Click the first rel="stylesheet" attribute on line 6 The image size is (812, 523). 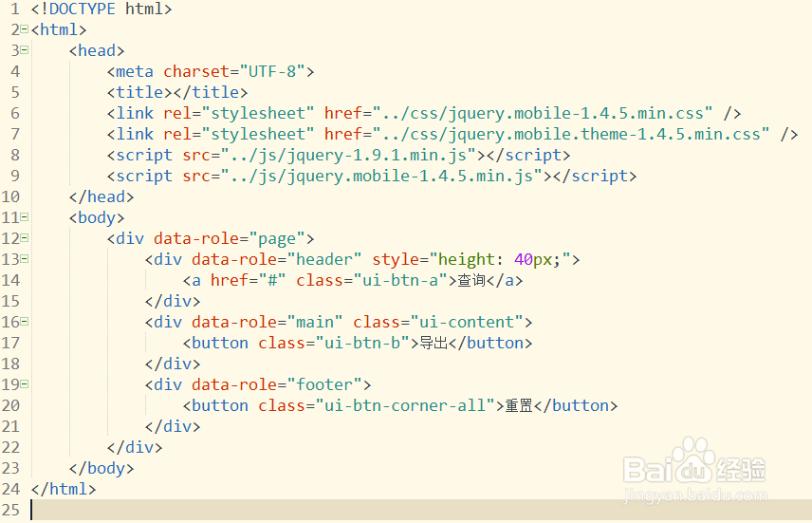click(239, 114)
